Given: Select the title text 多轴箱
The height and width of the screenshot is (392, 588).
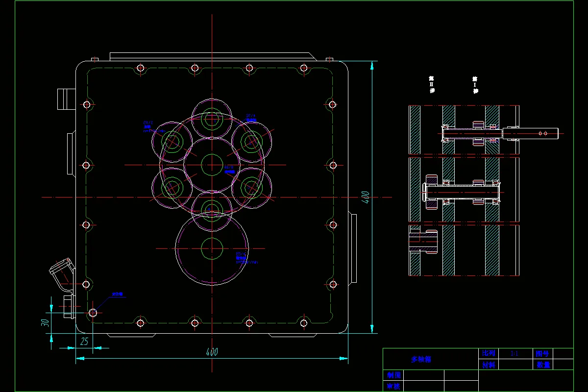Looking at the screenshot, I should pos(421,359).
